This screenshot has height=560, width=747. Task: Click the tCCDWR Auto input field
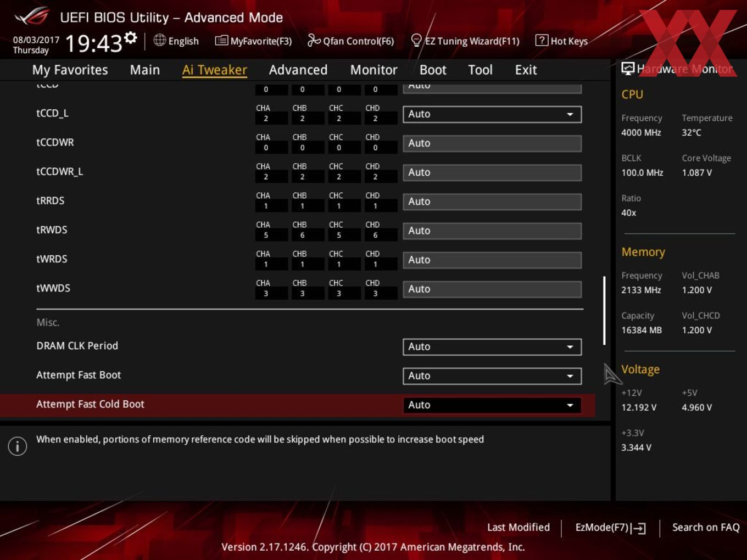point(492,143)
